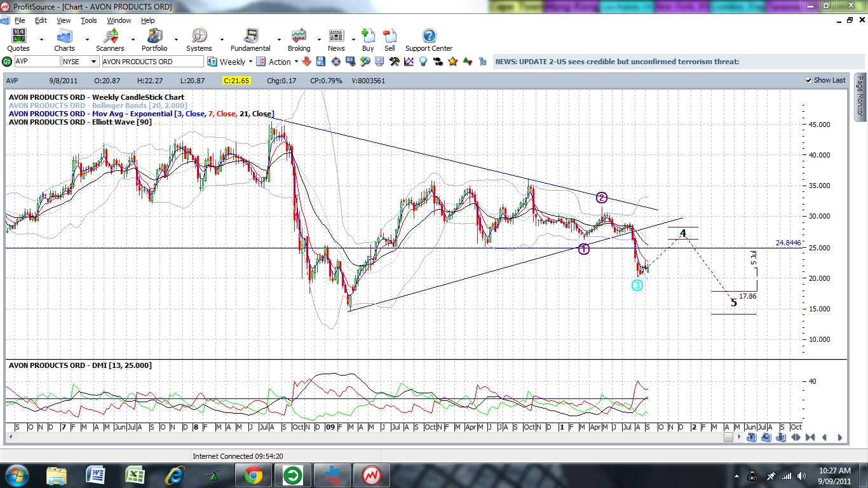Click the red down-arrow chart toolbar icon
Image resolution: width=868 pixels, height=488 pixels.
[306, 62]
